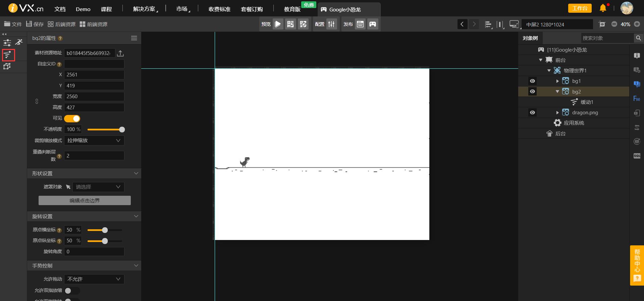Open the align objects tool
Viewport: 644px width, 301px height.
(489, 24)
